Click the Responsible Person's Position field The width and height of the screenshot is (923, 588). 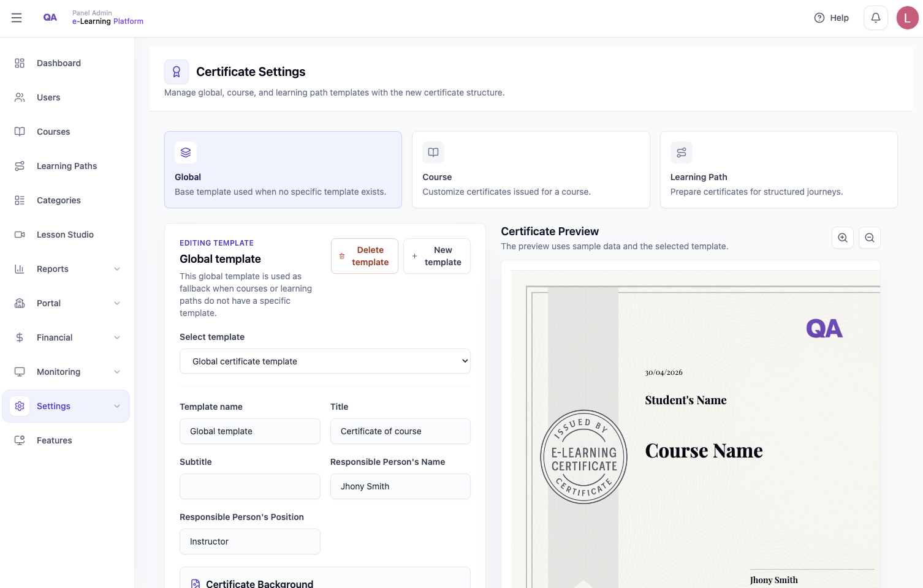tap(250, 541)
